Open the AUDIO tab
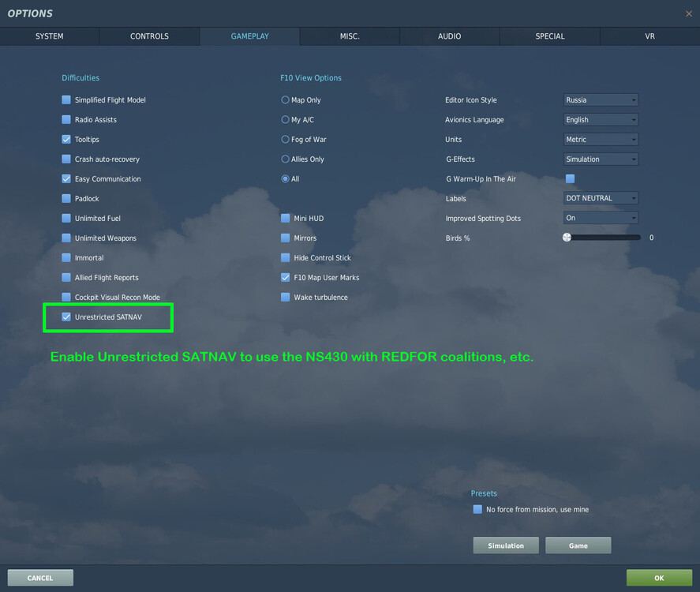The height and width of the screenshot is (592, 700). point(450,36)
